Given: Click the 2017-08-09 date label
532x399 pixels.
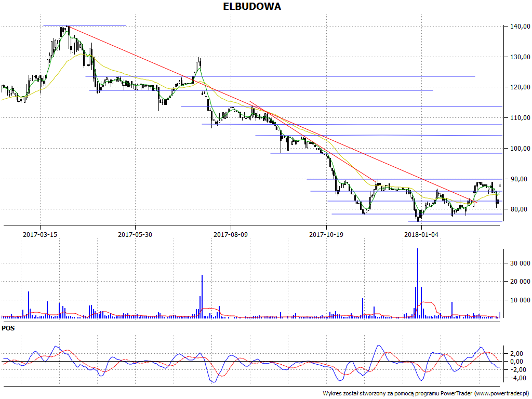Looking at the screenshot, I should (231, 234).
